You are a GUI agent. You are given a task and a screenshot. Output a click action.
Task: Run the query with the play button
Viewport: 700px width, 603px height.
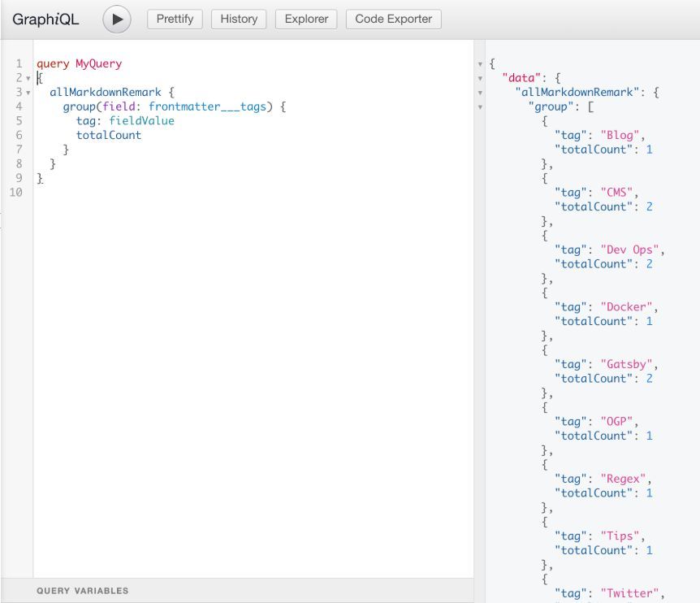click(x=116, y=20)
